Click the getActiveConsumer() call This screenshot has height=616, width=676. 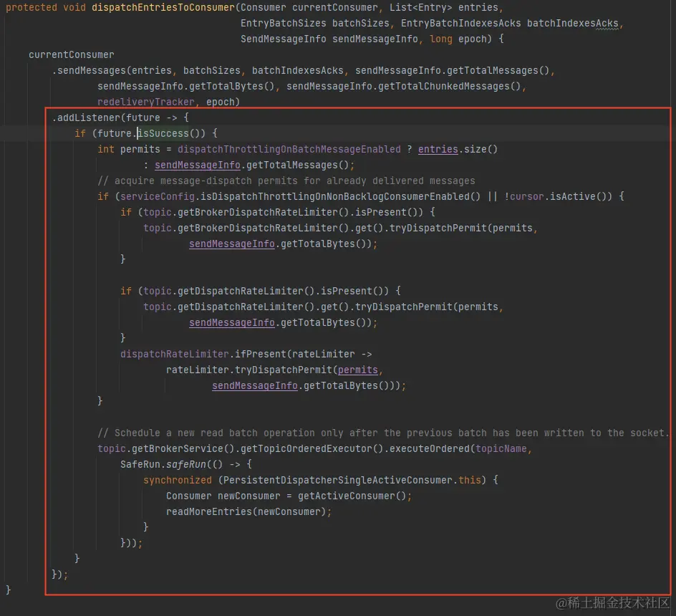(352, 496)
